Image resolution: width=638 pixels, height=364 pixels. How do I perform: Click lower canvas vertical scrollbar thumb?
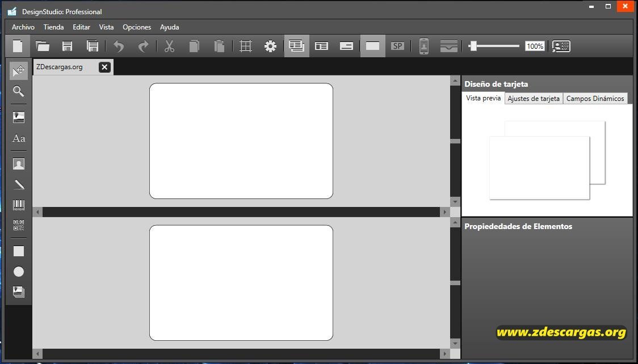455,283
